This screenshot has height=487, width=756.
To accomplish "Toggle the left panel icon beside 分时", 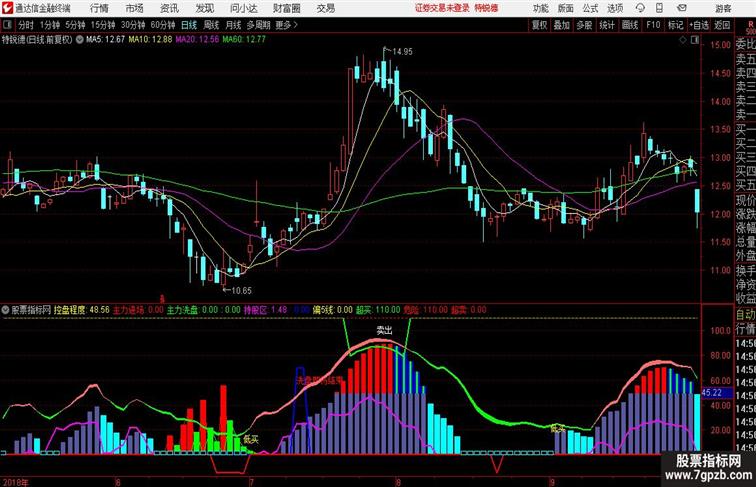I will [x=8, y=25].
